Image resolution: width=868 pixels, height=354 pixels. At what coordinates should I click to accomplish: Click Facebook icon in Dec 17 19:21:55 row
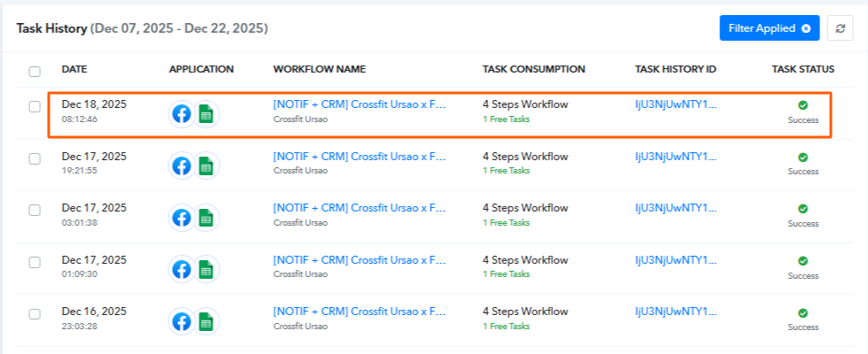point(182,165)
